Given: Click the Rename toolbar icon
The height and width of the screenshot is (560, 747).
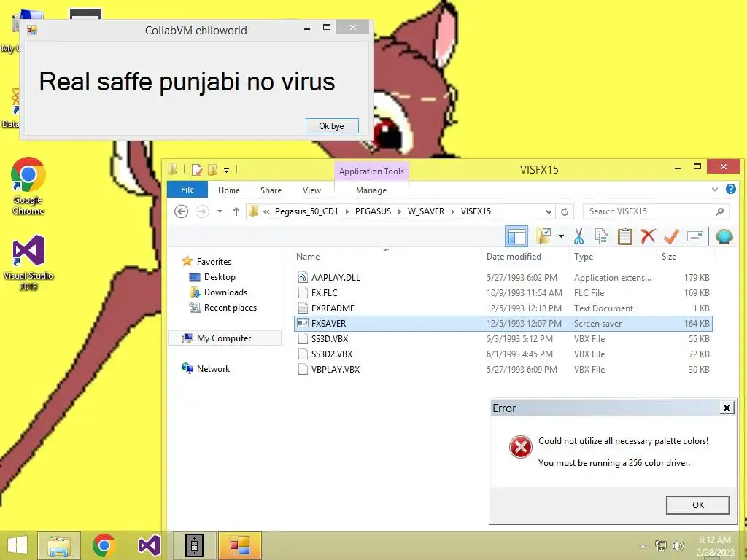Looking at the screenshot, I should click(695, 236).
